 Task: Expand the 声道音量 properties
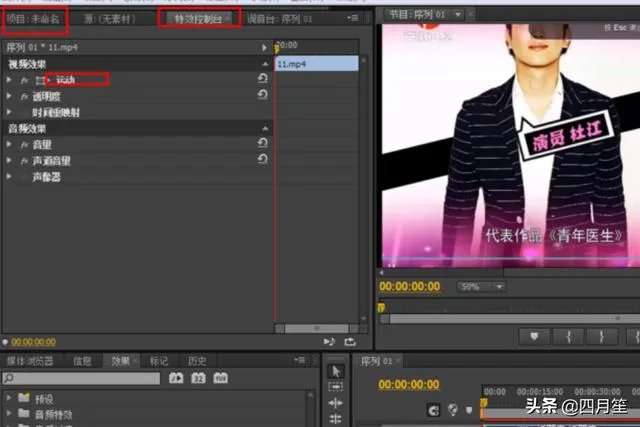9,160
